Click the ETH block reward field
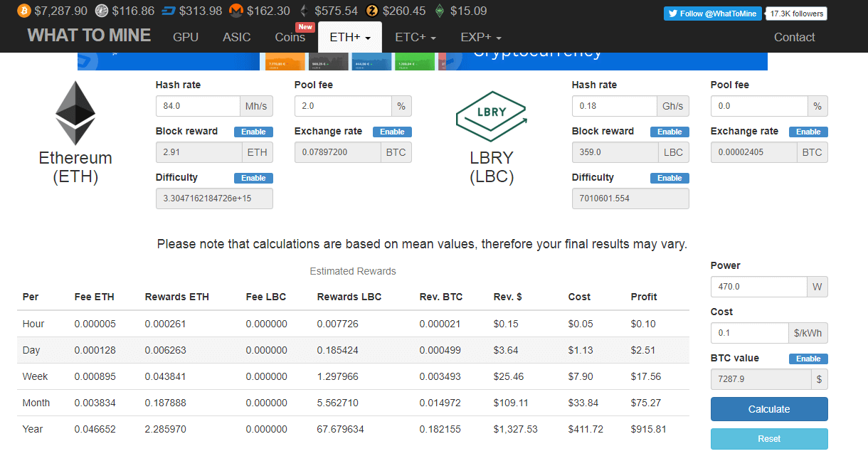The width and height of the screenshot is (868, 466). click(199, 152)
